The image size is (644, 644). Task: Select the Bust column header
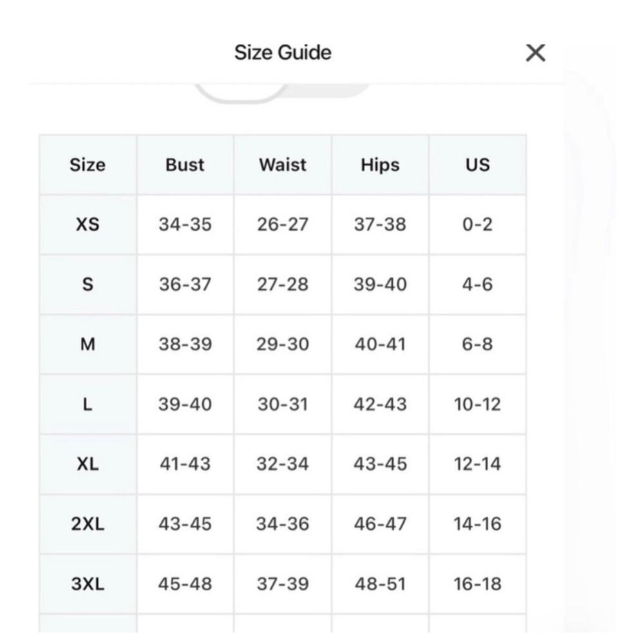pos(185,165)
